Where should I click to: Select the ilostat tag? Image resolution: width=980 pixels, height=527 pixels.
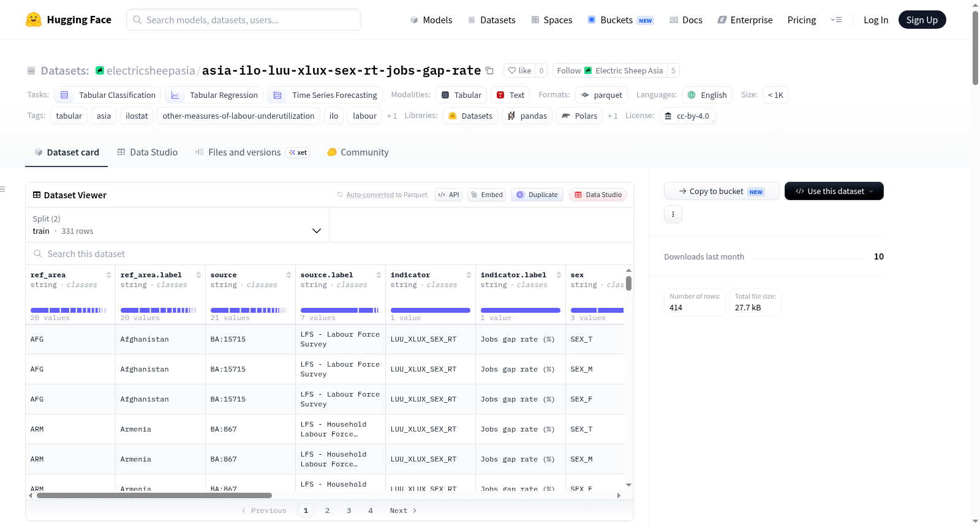click(137, 116)
